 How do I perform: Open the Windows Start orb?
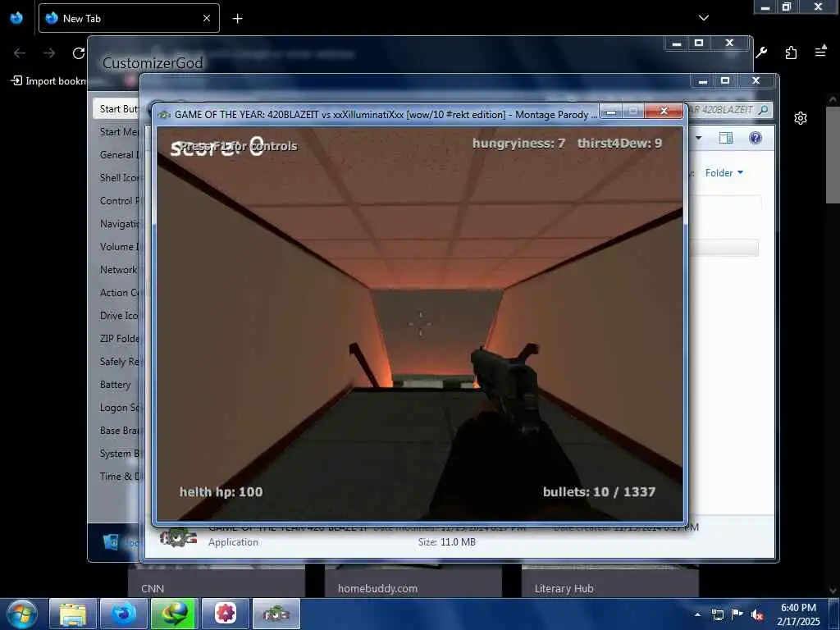coord(21,614)
